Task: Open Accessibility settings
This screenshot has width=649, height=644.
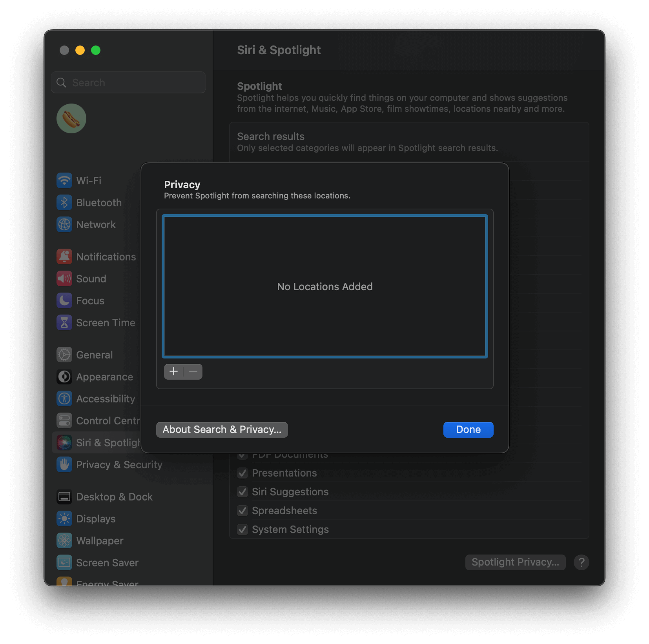Action: (x=105, y=398)
